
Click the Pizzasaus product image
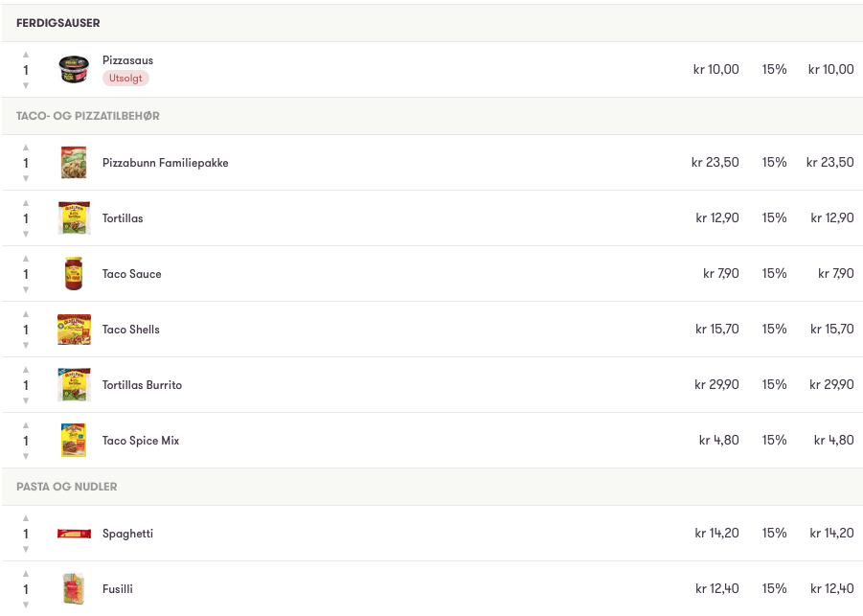74,70
